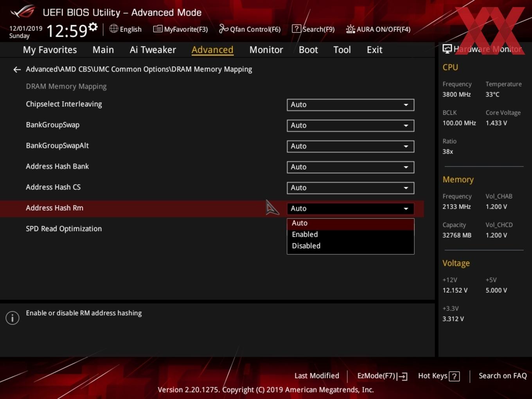Select the Chipselect Interleaving row label
532x399 pixels.
64,104
